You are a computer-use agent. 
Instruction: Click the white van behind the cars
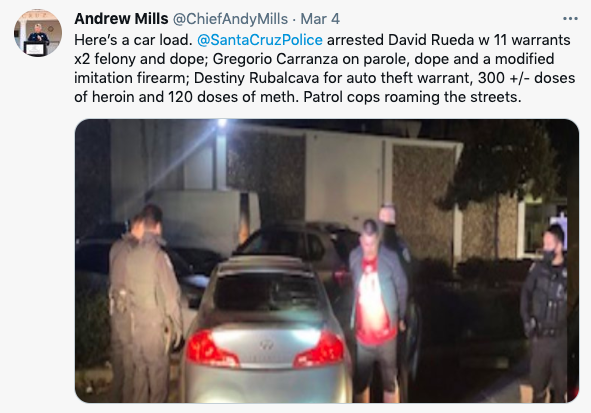click(207, 219)
